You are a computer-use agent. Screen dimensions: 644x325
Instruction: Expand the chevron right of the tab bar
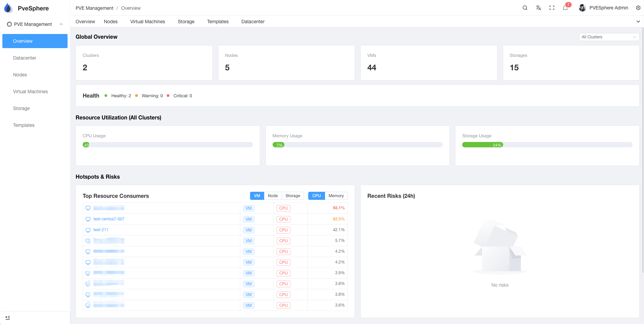tap(638, 21)
